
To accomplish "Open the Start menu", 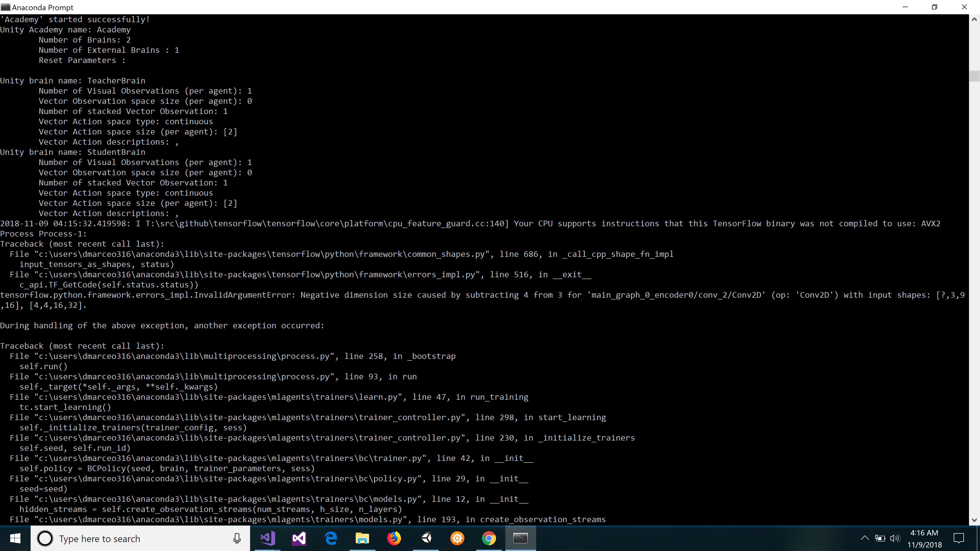I will click(x=15, y=538).
